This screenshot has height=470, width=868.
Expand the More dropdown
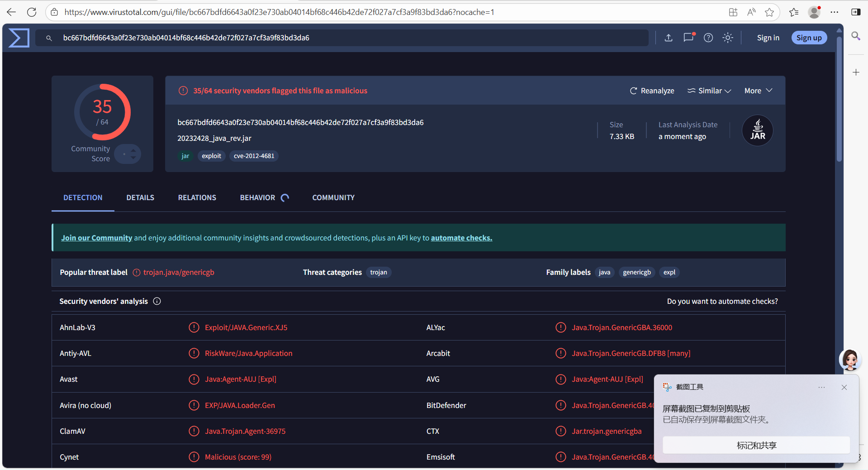(759, 91)
